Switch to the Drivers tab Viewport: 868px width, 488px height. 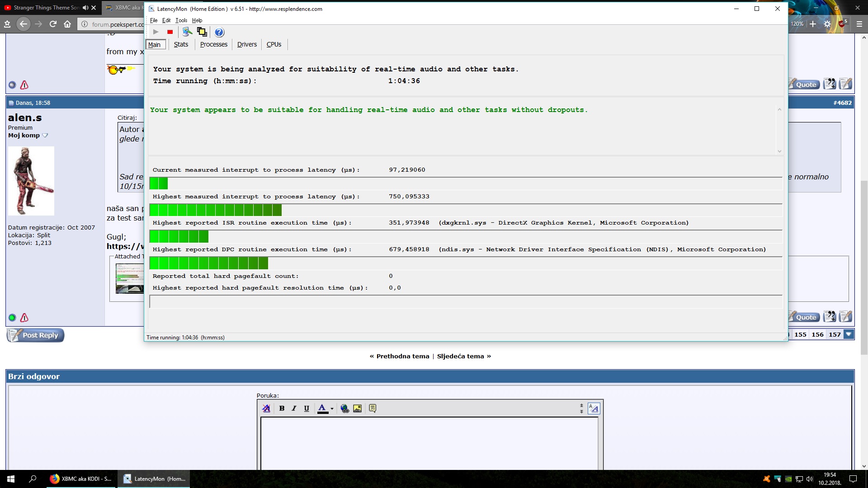247,44
